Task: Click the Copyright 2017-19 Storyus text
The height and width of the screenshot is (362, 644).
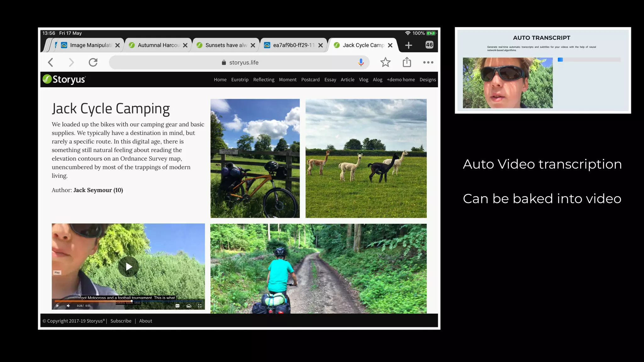Action: click(74, 321)
